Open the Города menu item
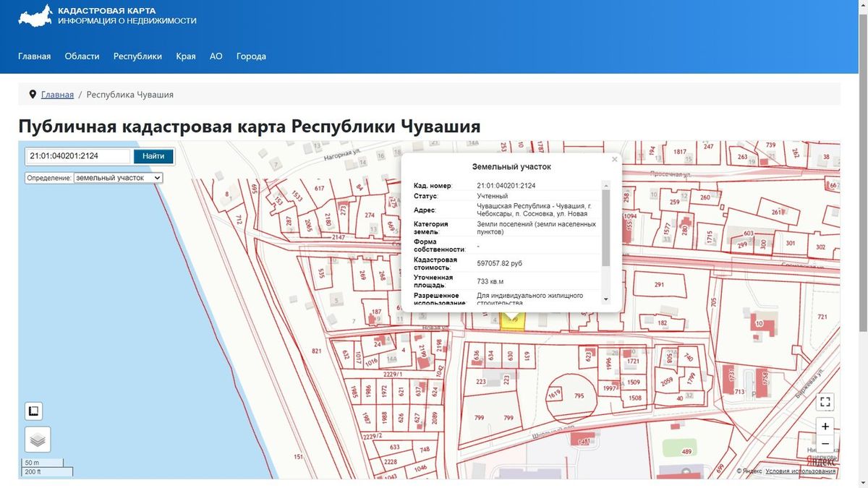 click(x=251, y=56)
